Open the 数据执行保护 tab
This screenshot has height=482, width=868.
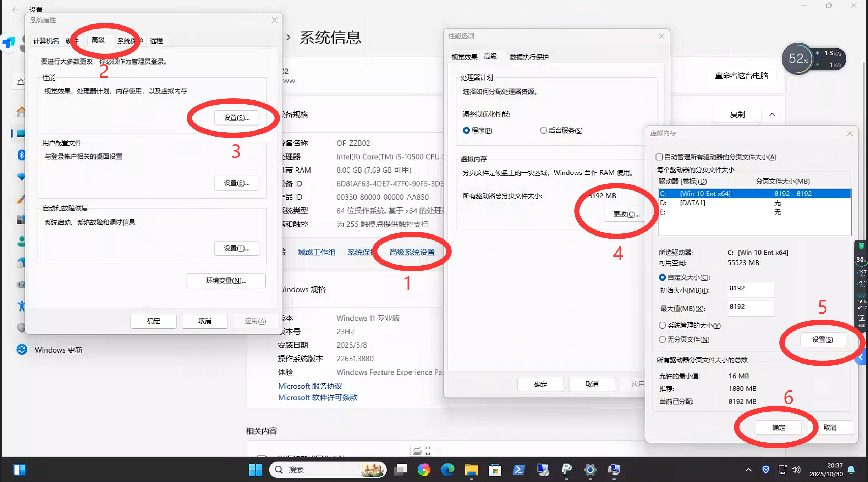pos(529,57)
